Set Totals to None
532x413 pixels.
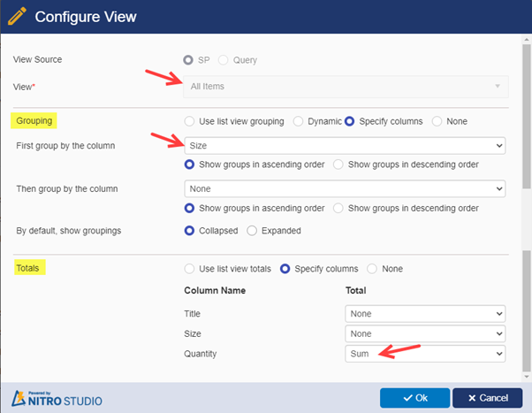tap(372, 269)
